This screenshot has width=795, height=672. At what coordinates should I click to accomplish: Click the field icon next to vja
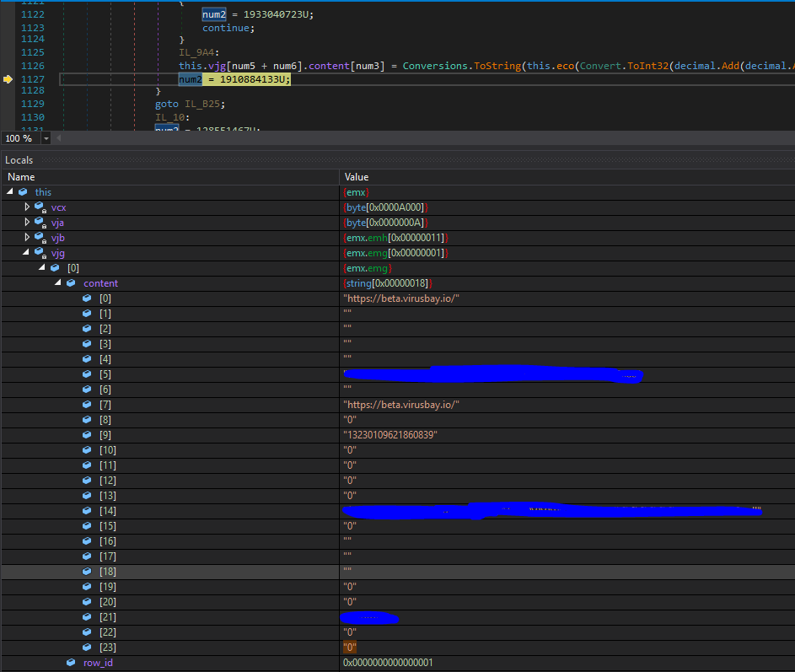(40, 223)
